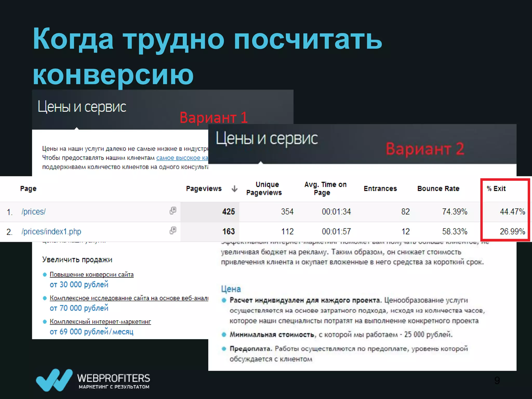
Task: Click 'Вариант 2' red label
Action: 425,149
